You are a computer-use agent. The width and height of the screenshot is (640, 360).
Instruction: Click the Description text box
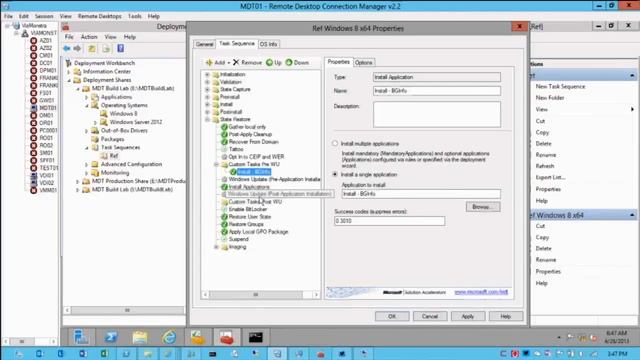437,115
